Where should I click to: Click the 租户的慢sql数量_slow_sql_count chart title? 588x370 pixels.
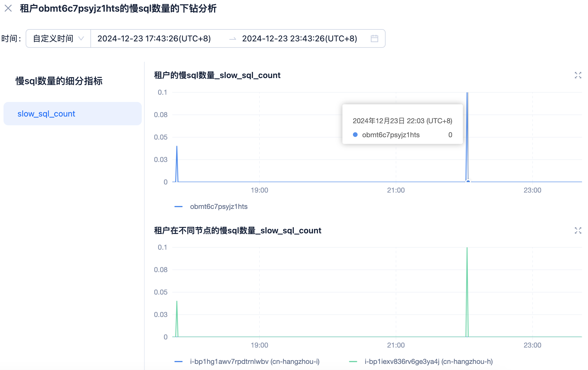tap(217, 75)
